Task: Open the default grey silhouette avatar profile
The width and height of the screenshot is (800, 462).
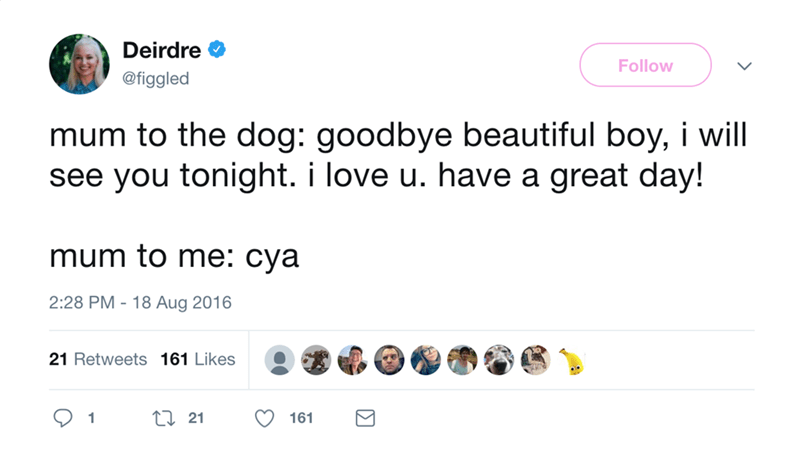Action: click(281, 360)
